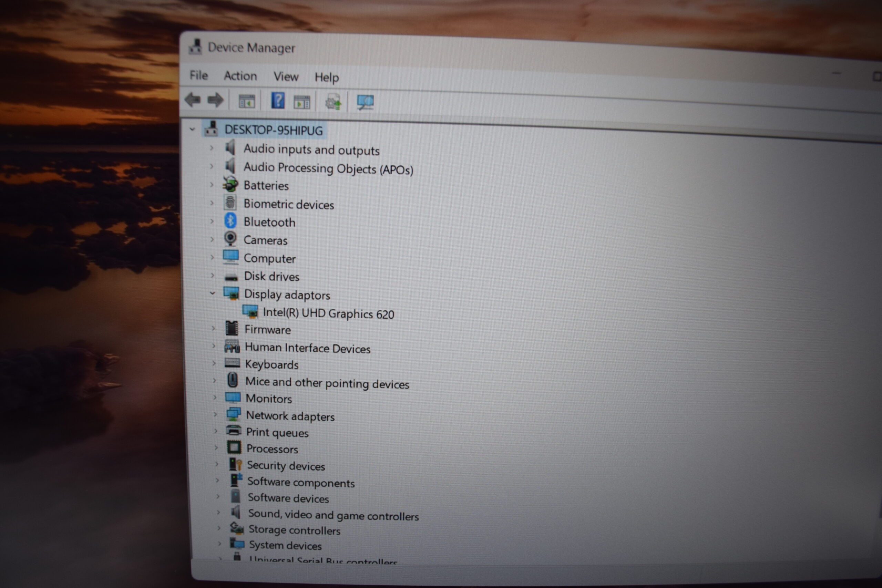Click the webcam icon for Cameras
Screen dimensions: 882x588
click(230, 239)
